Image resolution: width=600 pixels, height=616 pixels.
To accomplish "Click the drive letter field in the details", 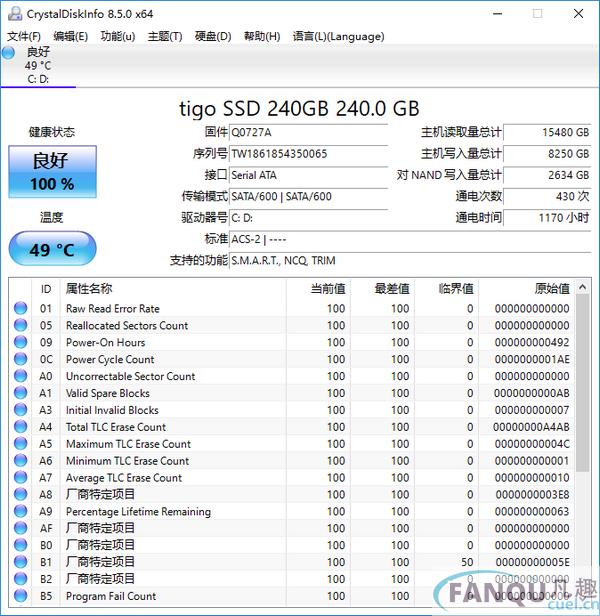I will point(308,218).
